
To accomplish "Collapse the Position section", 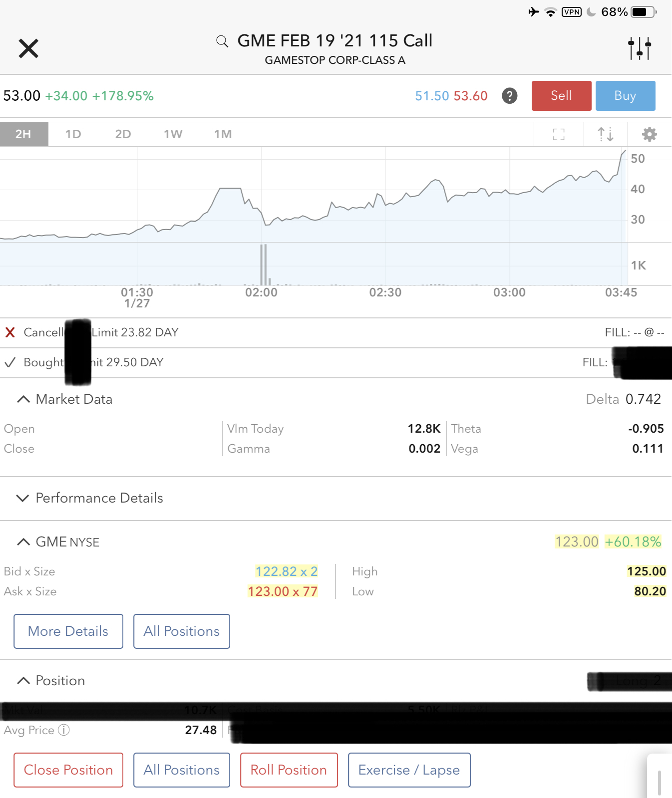I will pyautogui.click(x=23, y=681).
